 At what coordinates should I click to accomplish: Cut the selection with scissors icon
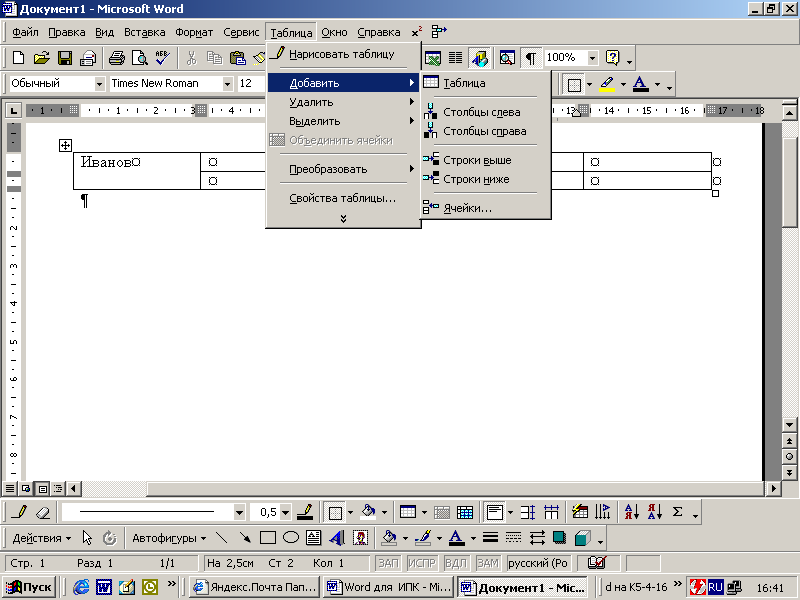pos(191,58)
